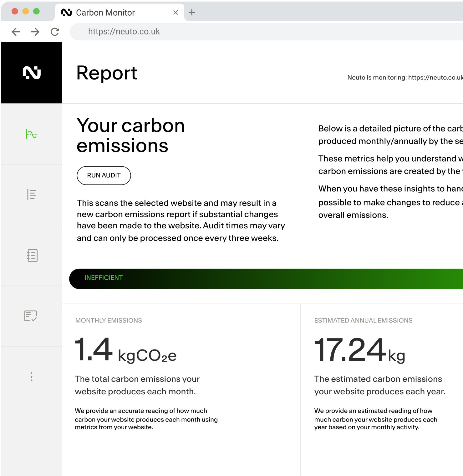Open the aligned list sidebar icon
463x476 pixels.
click(x=32, y=194)
